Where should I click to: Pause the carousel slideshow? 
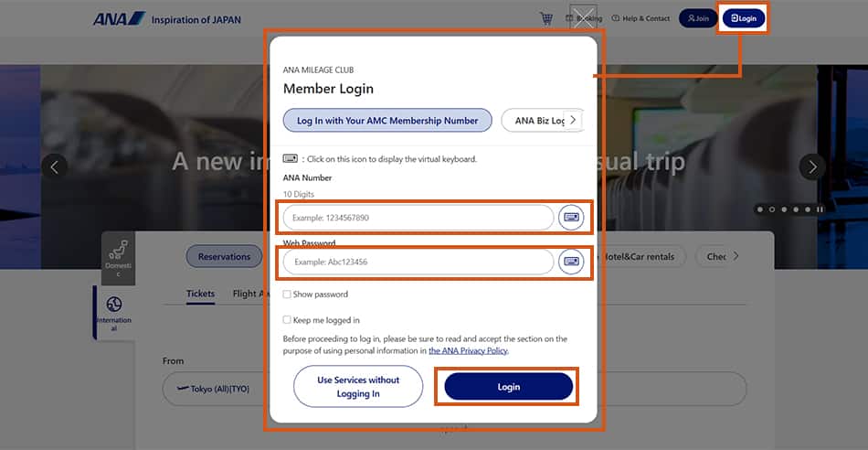tap(820, 209)
